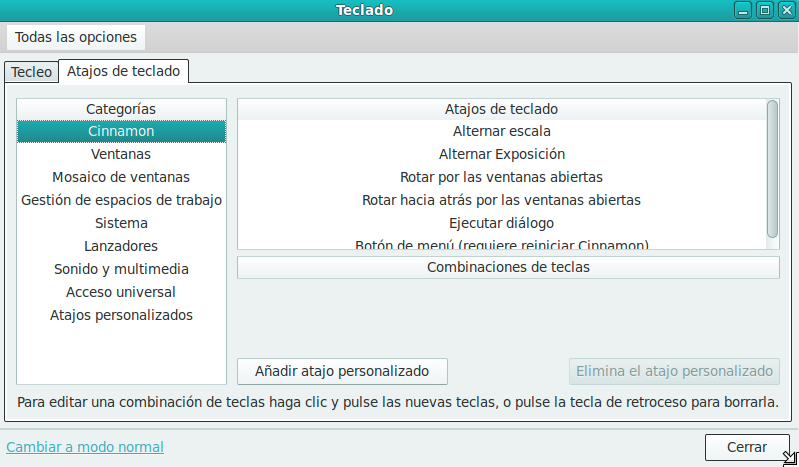799x467 pixels.
Task: Click Añadir atajo personalizado button
Action: [342, 371]
